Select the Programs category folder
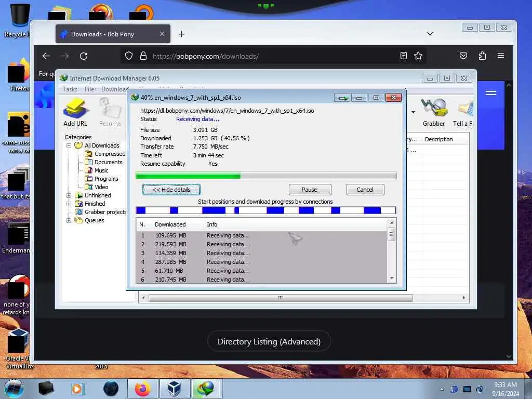This screenshot has width=532, height=399. (102, 179)
